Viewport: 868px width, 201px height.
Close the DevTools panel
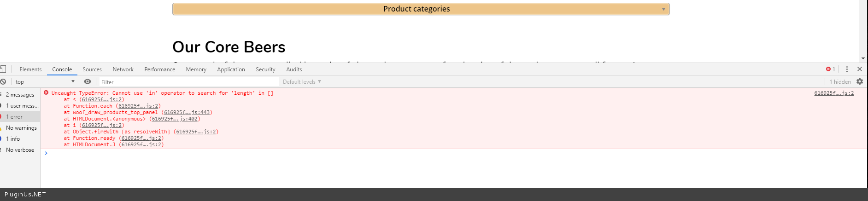click(x=860, y=69)
